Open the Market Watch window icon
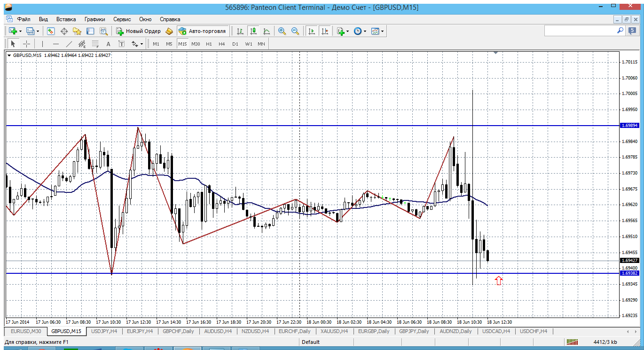Viewport: 644px width, 350px height. coord(51,31)
